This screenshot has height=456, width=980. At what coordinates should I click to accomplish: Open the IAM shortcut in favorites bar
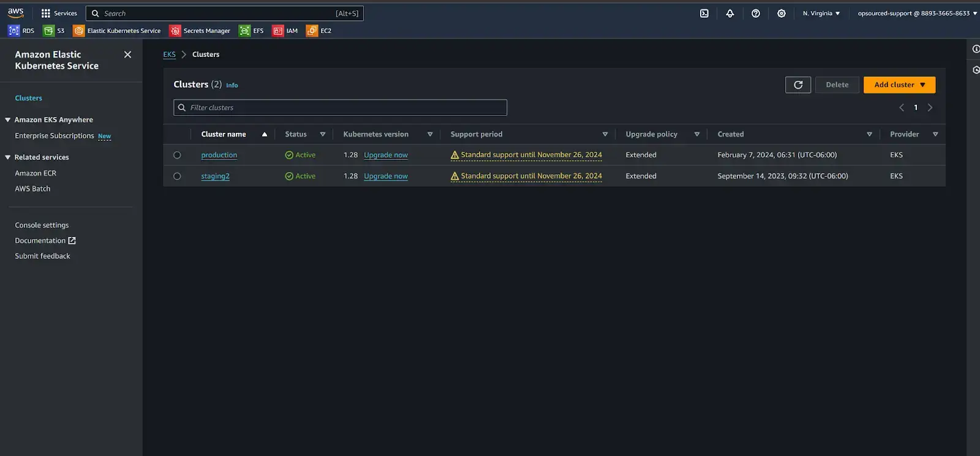[285, 31]
